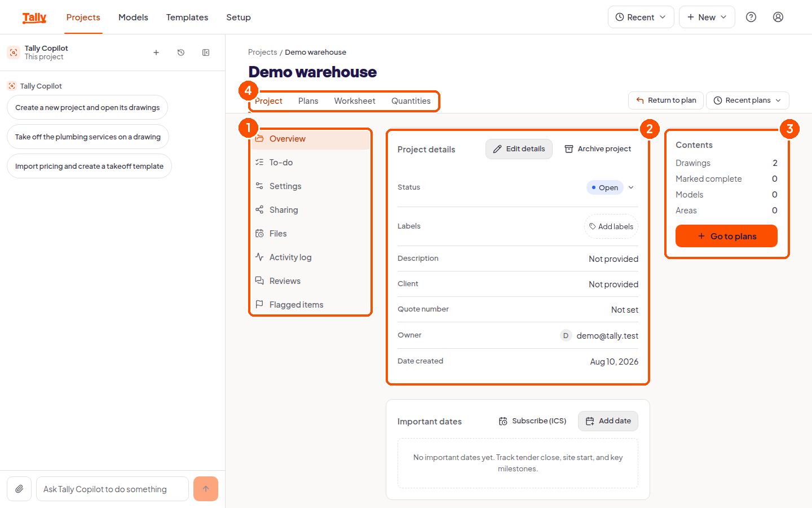
Task: Click the Projects breadcrumb link
Action: tap(262, 52)
